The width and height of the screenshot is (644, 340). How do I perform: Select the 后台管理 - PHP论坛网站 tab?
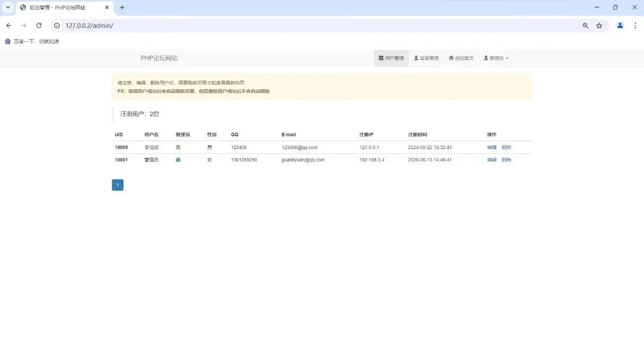pos(64,7)
